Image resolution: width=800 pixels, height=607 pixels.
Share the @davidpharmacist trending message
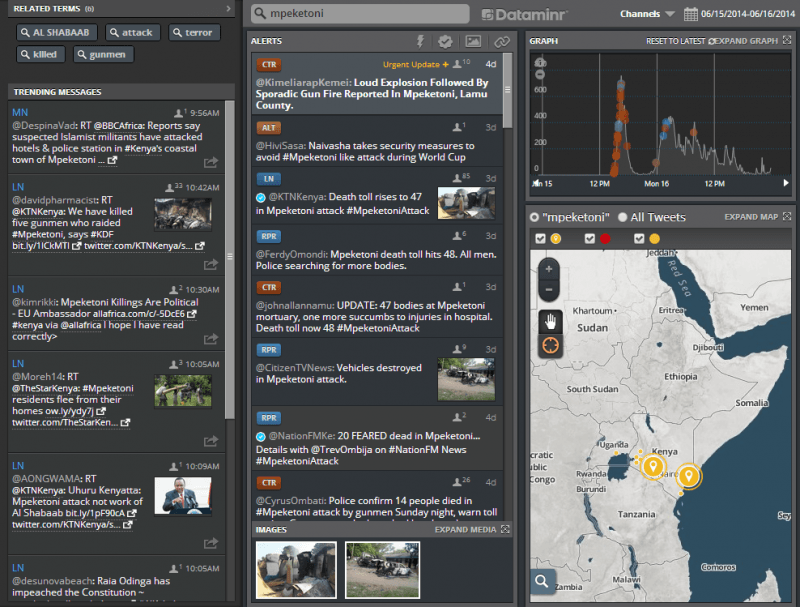pos(211,264)
